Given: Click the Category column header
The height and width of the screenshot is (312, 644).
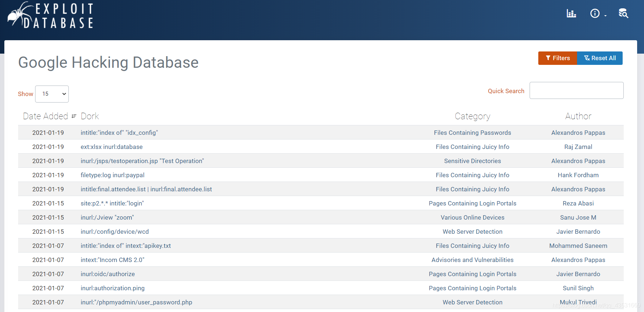Looking at the screenshot, I should pos(472,116).
